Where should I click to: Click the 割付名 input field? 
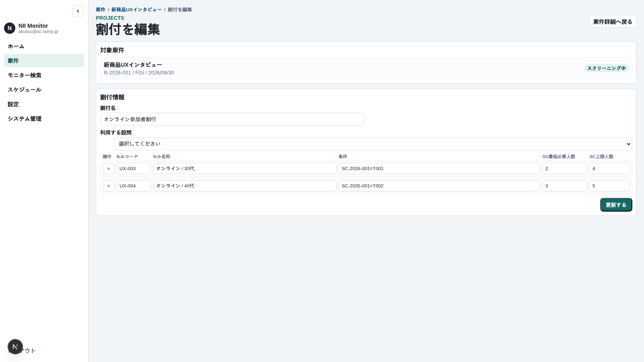pyautogui.click(x=232, y=119)
